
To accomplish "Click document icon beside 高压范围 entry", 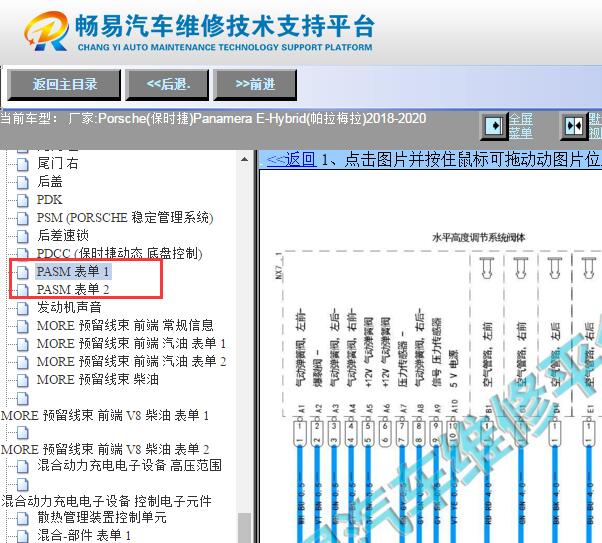I will click(x=23, y=466).
